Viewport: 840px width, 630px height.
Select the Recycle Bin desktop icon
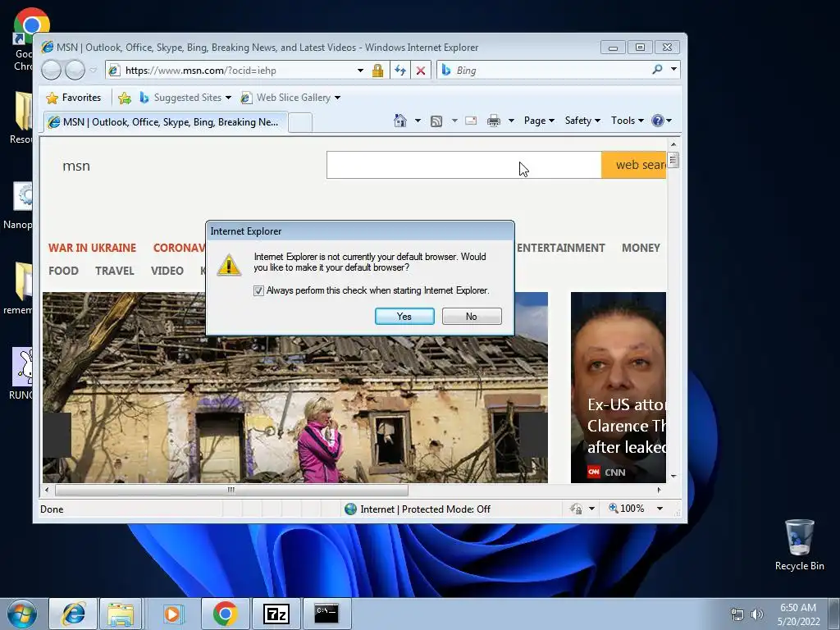[799, 545]
